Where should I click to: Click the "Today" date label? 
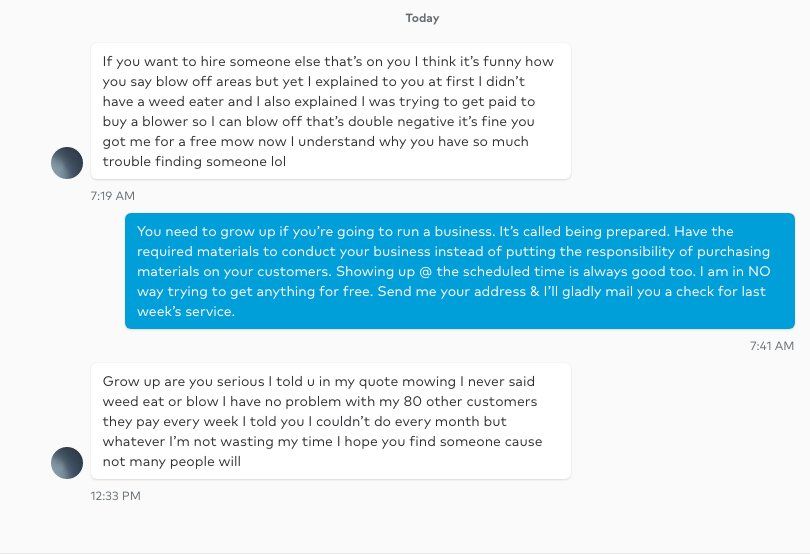coord(422,18)
